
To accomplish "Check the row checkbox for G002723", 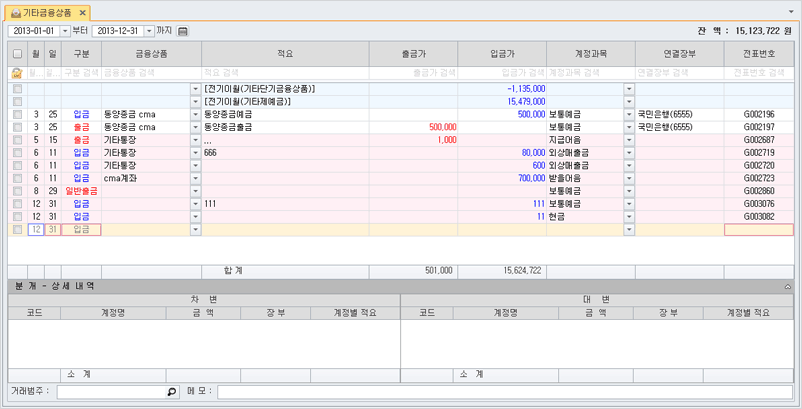I will (x=17, y=178).
